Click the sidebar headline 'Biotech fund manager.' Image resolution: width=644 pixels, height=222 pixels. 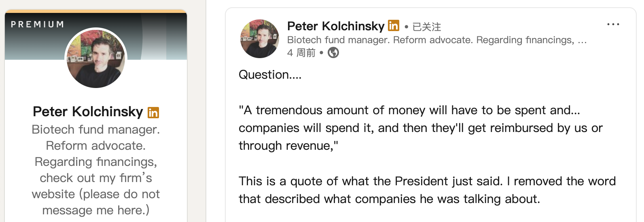coord(96,130)
